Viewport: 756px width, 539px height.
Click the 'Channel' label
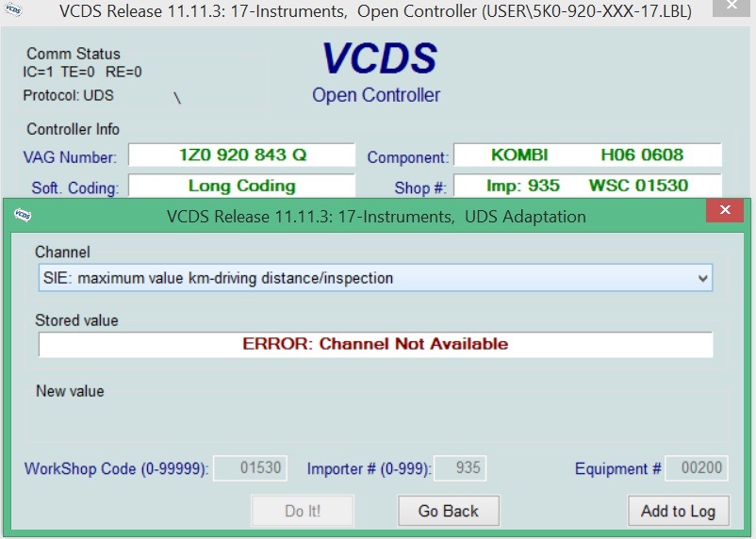tap(62, 253)
